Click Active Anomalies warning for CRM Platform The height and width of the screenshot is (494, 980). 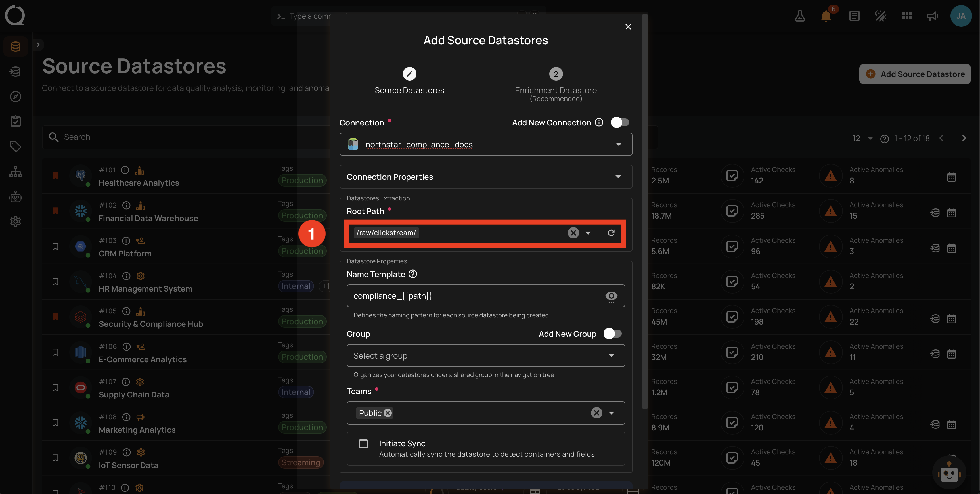pos(830,246)
